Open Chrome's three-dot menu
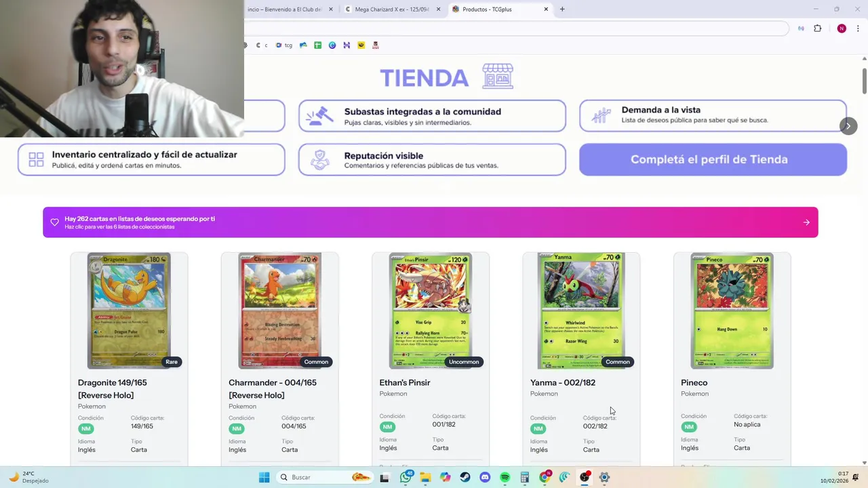This screenshot has width=868, height=488. point(858,28)
